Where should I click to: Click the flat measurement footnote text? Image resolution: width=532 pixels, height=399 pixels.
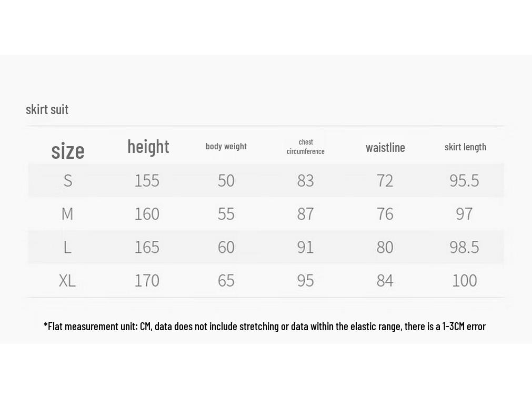click(x=265, y=326)
